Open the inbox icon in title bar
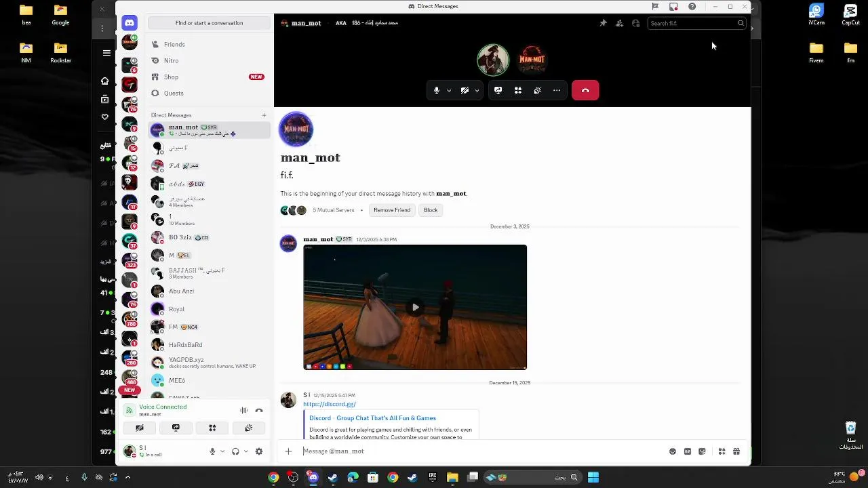This screenshot has width=868, height=488. pyautogui.click(x=673, y=7)
